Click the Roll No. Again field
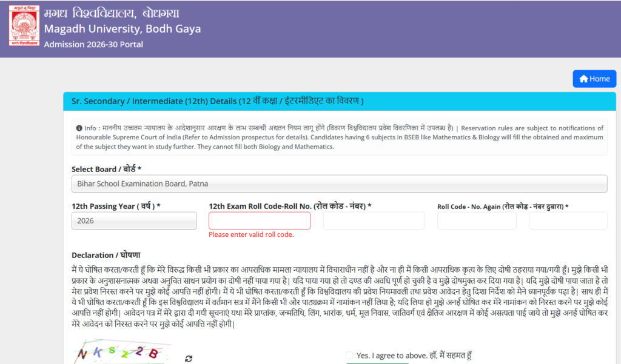Viewport: 621px width, 364px height. 568,220
